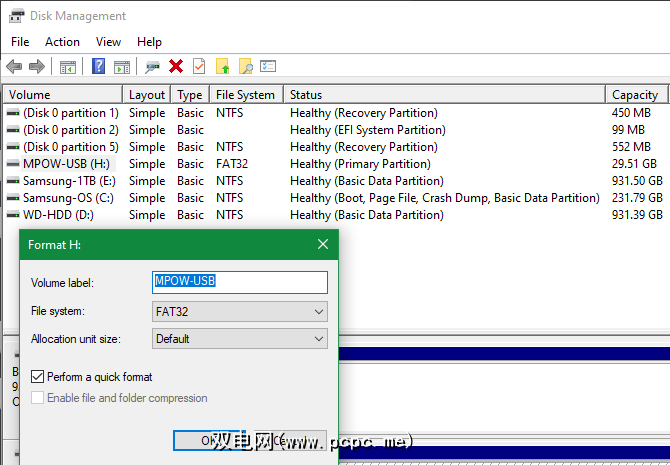
Task: Select the WD-HDD (D:) volume row
Action: click(60, 215)
